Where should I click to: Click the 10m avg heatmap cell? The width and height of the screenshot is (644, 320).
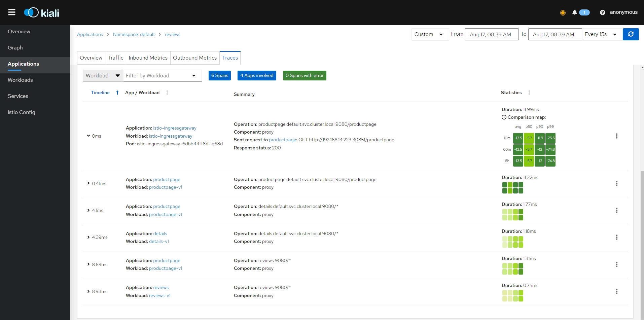pyautogui.click(x=518, y=138)
